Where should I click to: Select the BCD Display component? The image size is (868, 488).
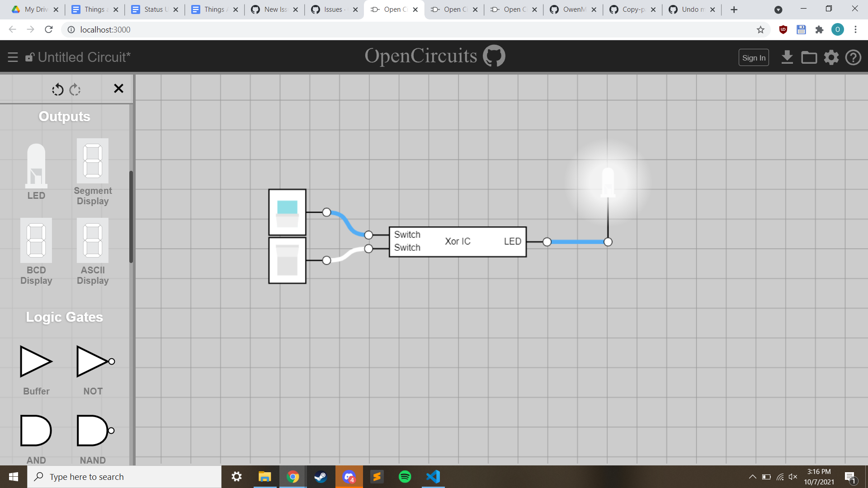tap(36, 240)
